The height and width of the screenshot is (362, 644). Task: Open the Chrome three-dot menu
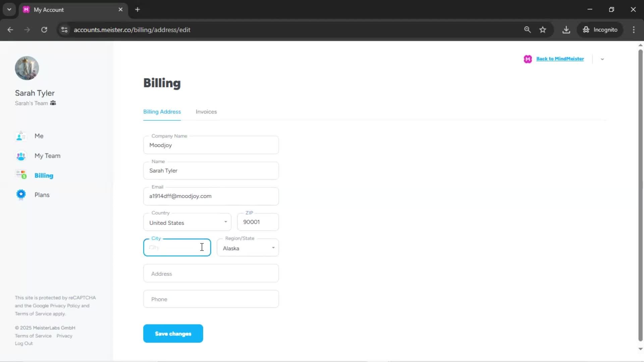pos(634,30)
